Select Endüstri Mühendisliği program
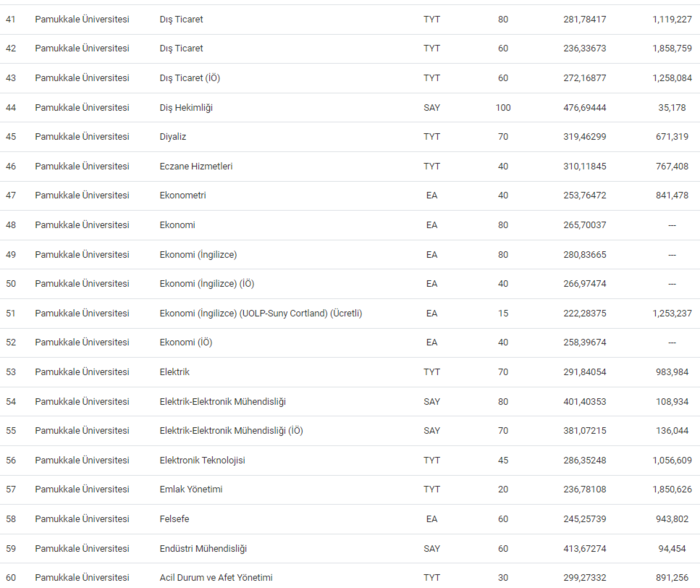Image resolution: width=700 pixels, height=588 pixels. tap(203, 548)
